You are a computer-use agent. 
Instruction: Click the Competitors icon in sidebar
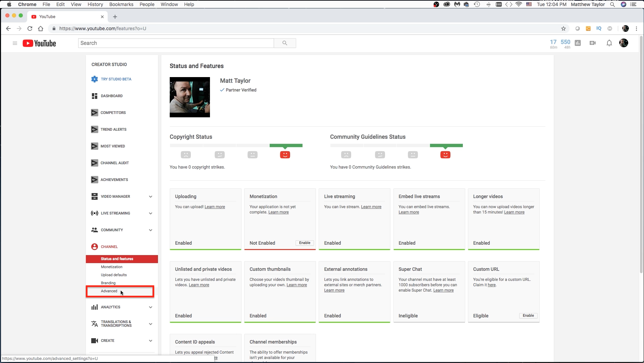[95, 113]
